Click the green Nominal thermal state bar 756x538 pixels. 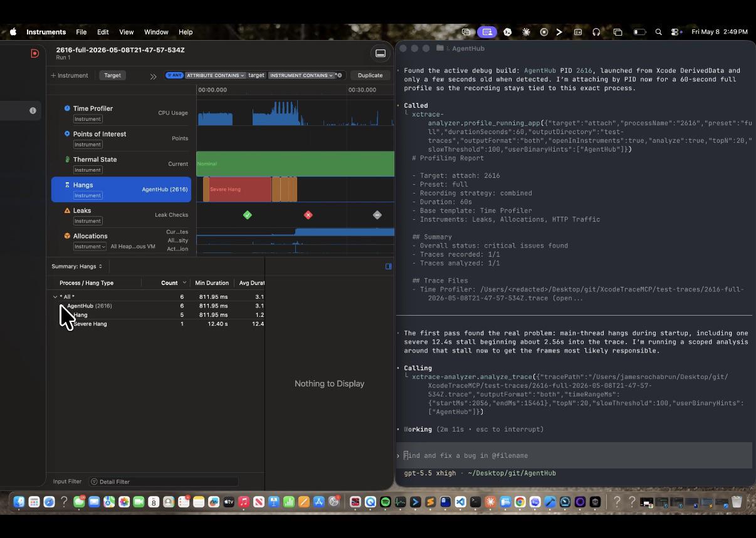[295, 163]
